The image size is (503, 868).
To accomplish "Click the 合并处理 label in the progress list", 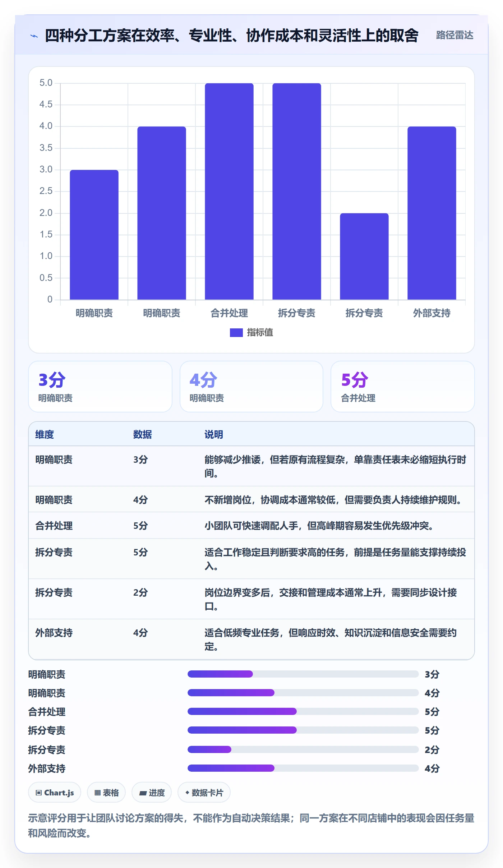I will (x=47, y=712).
